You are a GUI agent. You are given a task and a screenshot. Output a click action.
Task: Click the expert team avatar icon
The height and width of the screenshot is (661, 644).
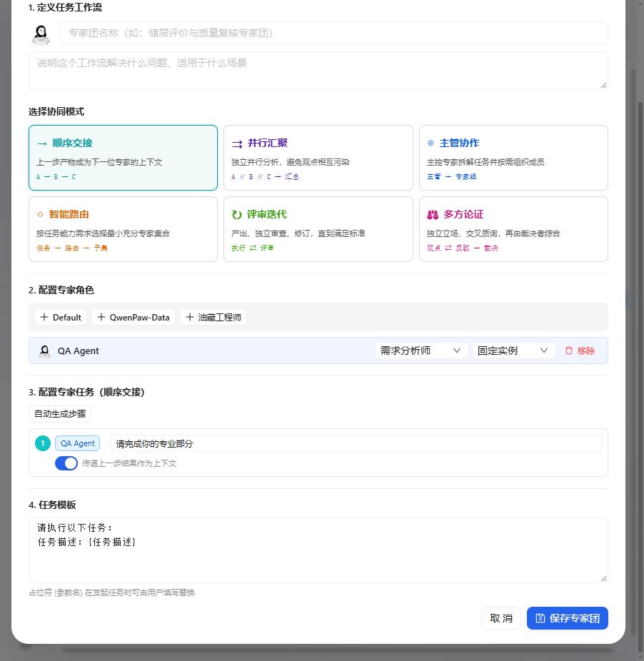coord(41,34)
